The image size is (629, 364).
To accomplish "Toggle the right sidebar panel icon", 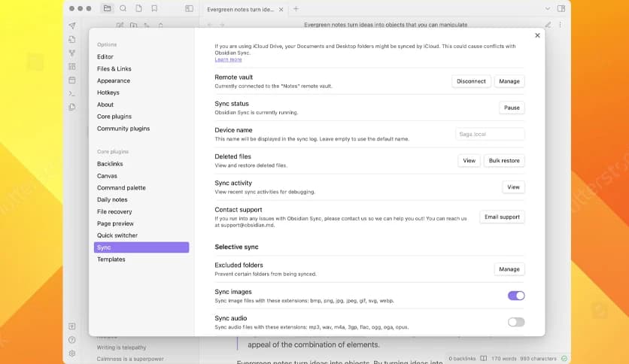I will [561, 8].
